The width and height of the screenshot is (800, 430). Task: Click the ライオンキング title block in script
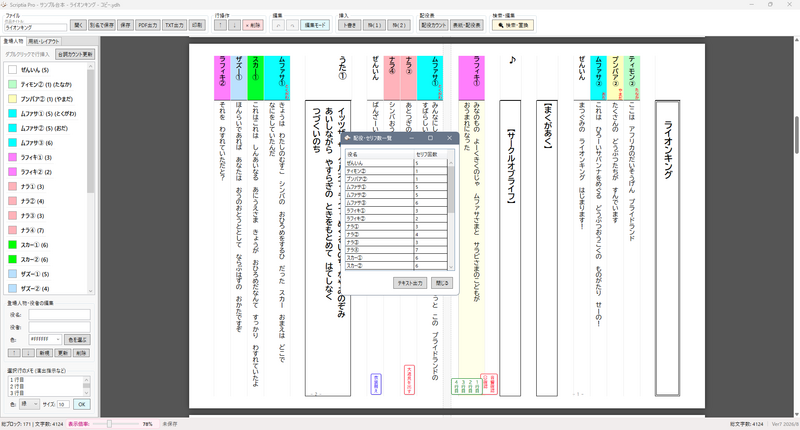pos(667,248)
